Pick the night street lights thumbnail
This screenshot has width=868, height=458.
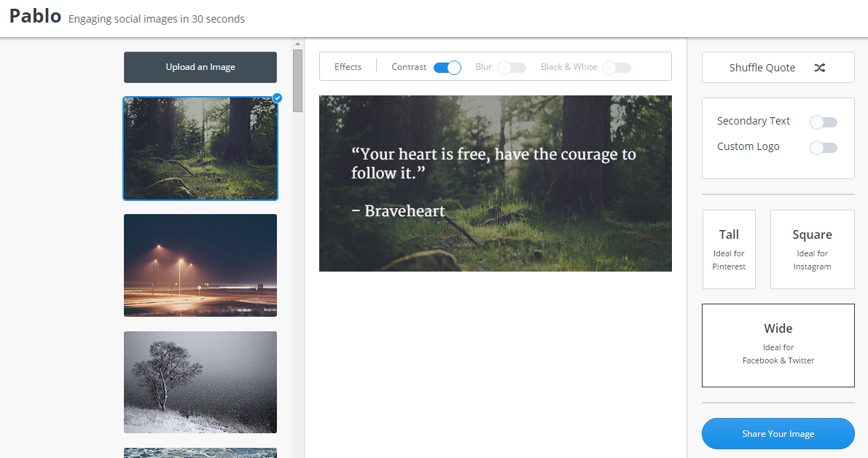coord(200,266)
